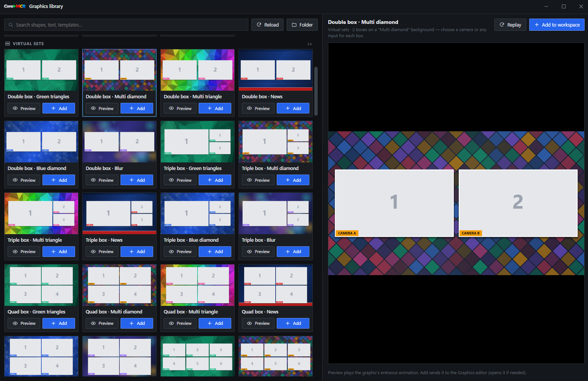588x381 pixels.
Task: Select Quad box · Multi diamond thumbnail
Action: (119, 285)
